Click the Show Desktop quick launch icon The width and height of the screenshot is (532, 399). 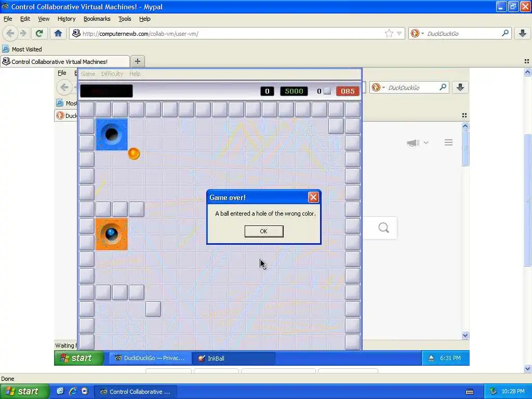pyautogui.click(x=60, y=391)
